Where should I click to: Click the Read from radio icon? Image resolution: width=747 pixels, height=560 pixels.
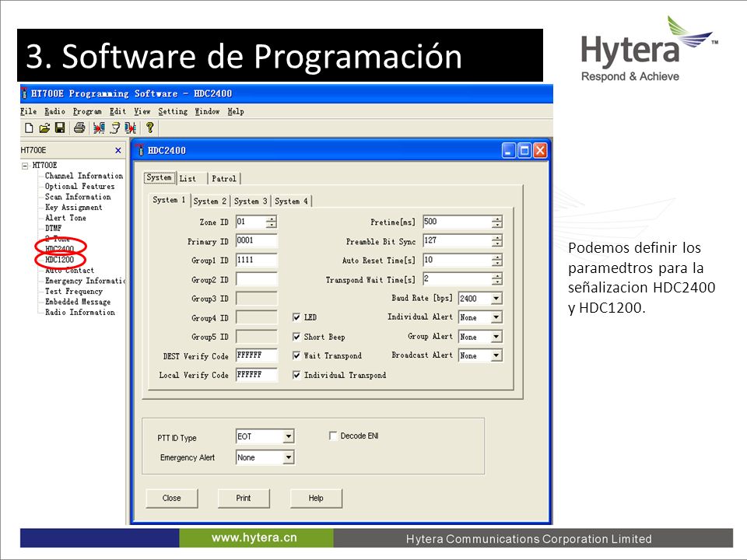pos(99,128)
